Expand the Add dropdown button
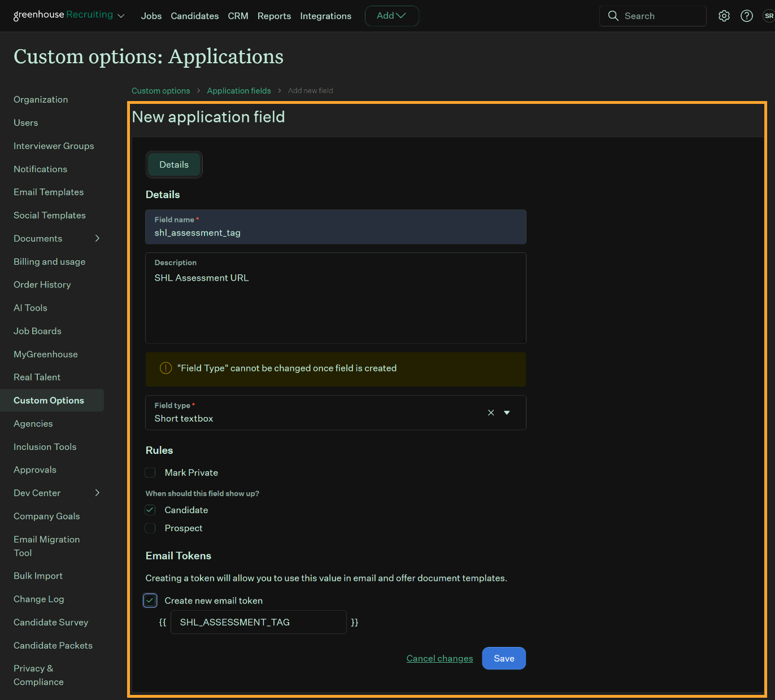The width and height of the screenshot is (775, 700). tap(391, 16)
